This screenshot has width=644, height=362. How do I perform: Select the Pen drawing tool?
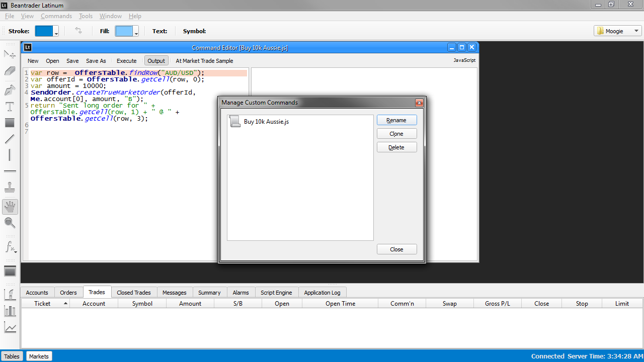[10, 90]
